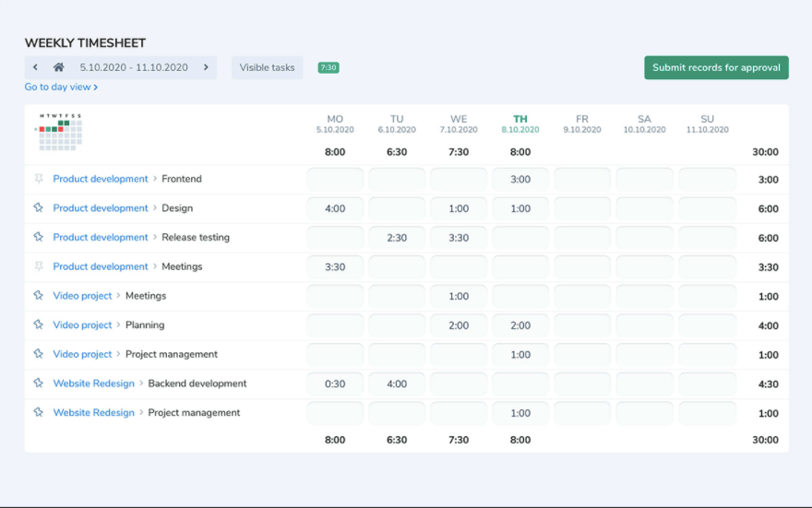Click the mini month calendar heatmap
Screen dimensions: 812x508
60,131
